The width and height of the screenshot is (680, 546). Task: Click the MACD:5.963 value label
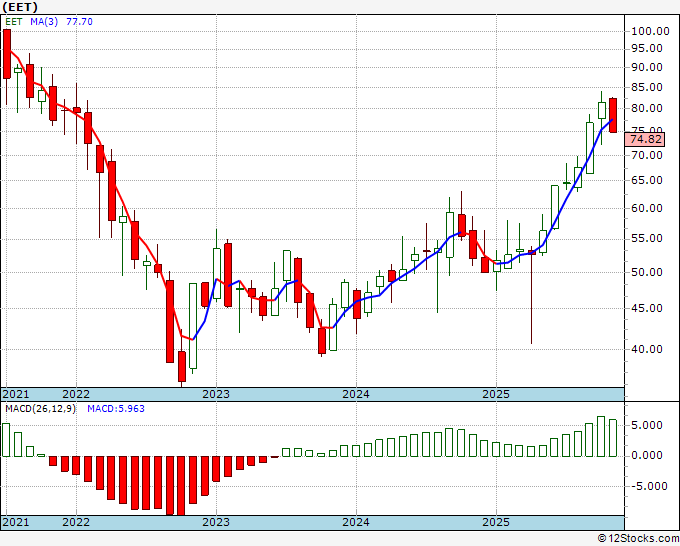point(116,409)
